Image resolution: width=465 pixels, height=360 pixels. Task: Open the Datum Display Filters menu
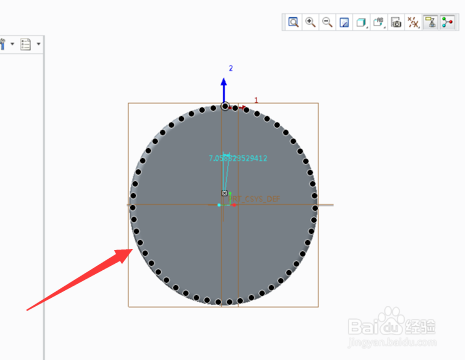coord(413,22)
